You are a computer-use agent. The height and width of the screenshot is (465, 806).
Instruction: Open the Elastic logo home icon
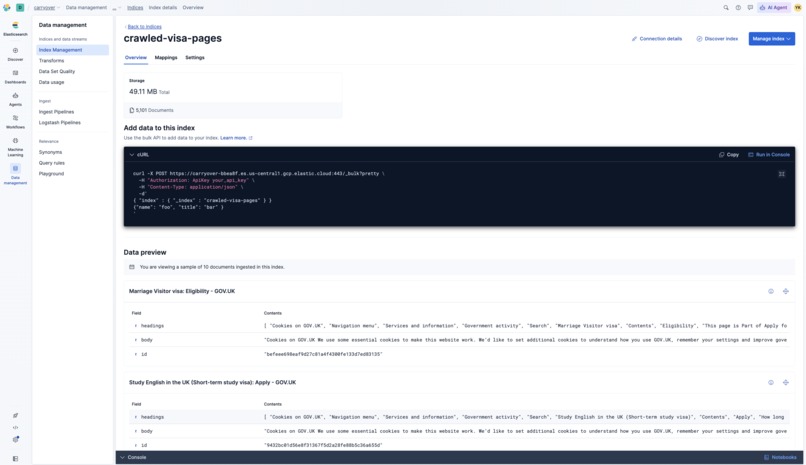point(7,8)
